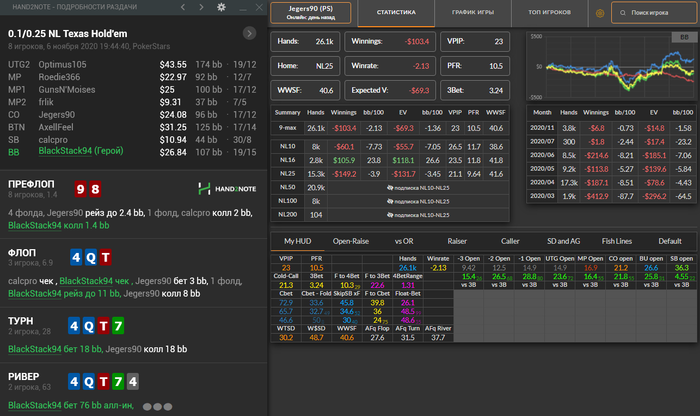Select AxellFeel player row
Screen dimensions: 700x416
132,127
